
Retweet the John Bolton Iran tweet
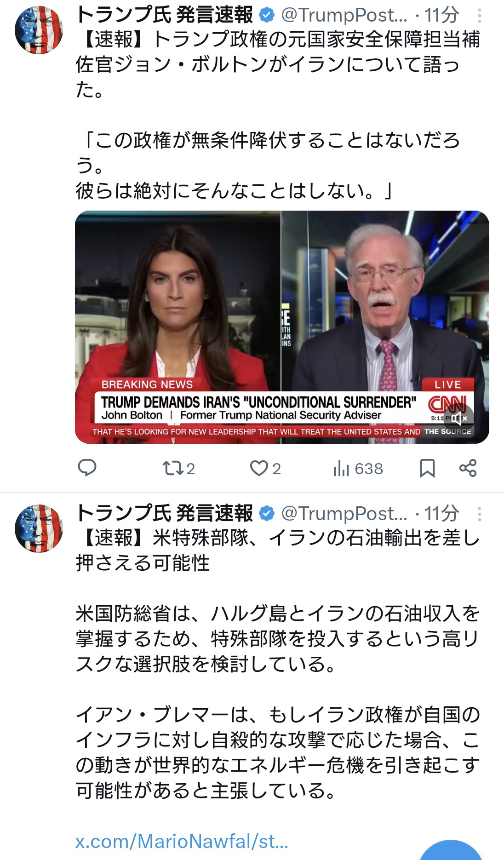(x=178, y=468)
